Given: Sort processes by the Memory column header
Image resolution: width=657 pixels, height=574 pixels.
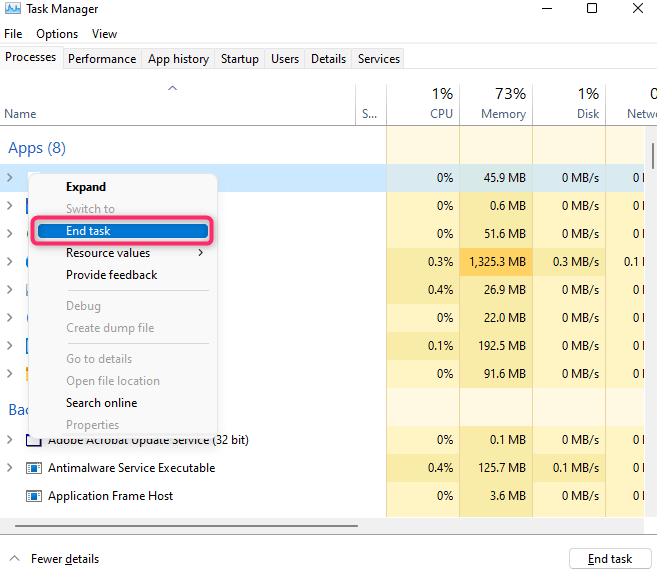Looking at the screenshot, I should [502, 103].
